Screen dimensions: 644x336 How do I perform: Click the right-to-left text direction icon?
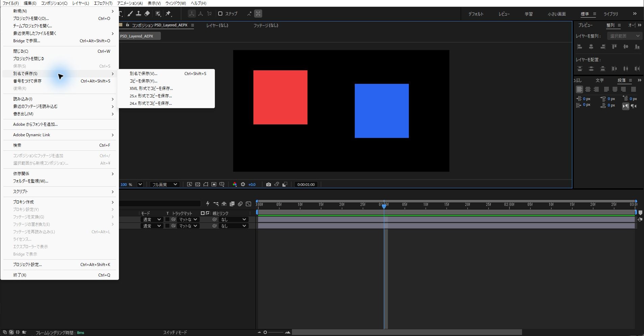[634, 106]
